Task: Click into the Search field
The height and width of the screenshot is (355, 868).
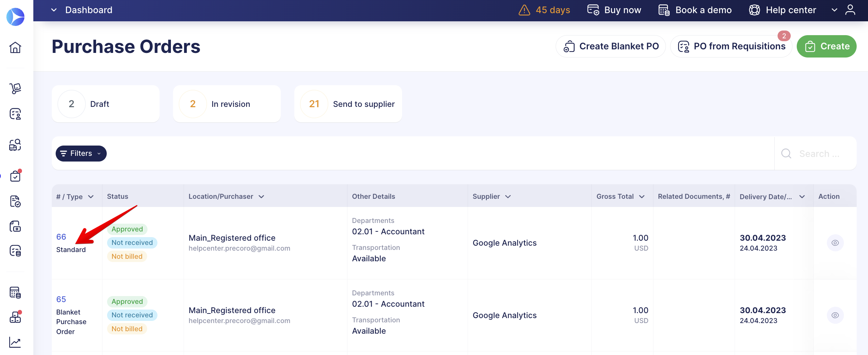Action: (x=823, y=153)
